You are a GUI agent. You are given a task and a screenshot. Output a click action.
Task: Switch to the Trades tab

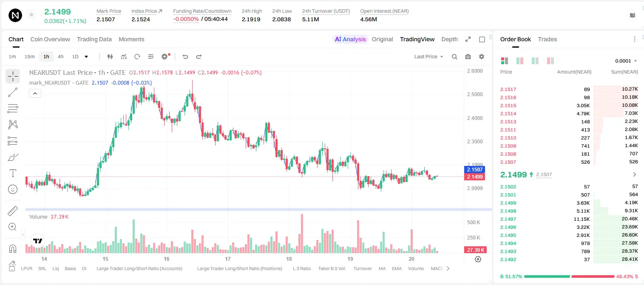click(547, 39)
